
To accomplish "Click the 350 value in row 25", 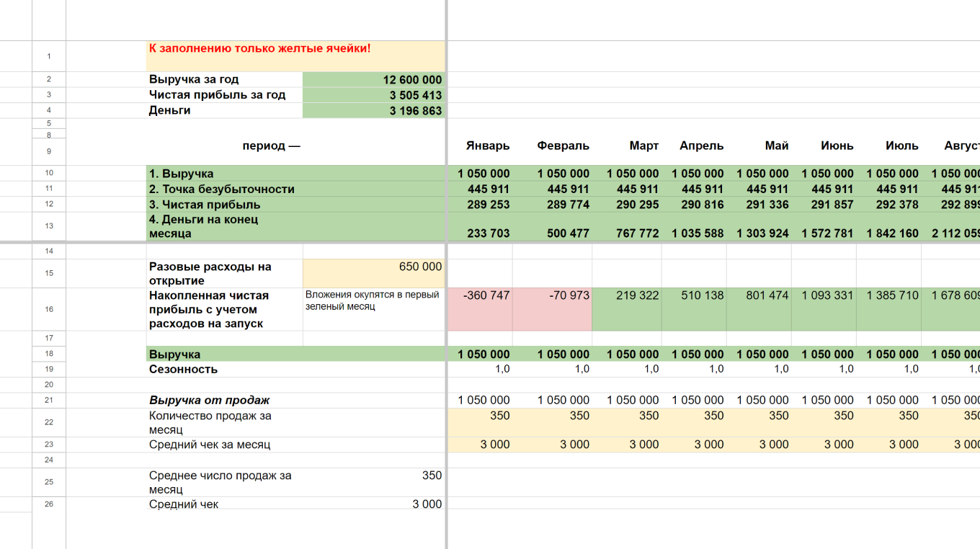I will pyautogui.click(x=431, y=476).
